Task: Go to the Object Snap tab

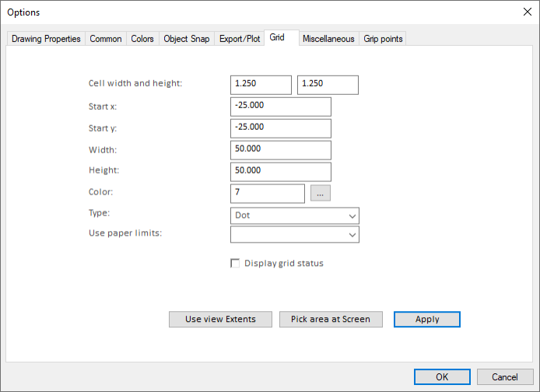Action: click(186, 39)
